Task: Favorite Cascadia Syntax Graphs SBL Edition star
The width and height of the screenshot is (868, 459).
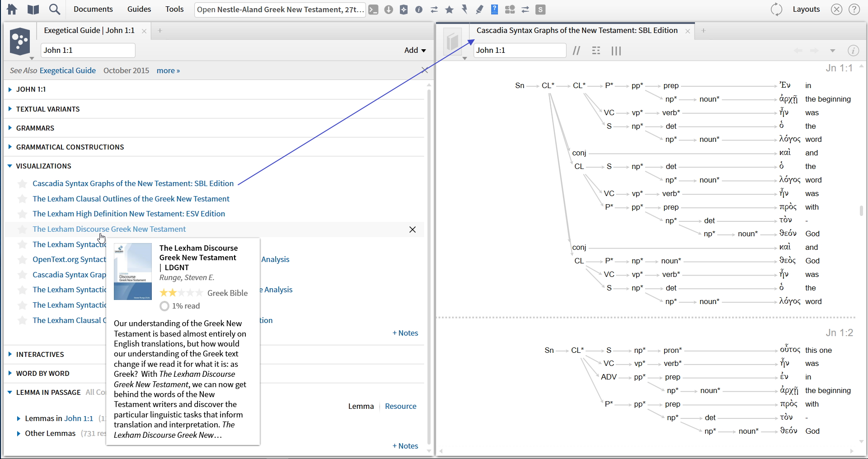Action: point(22,183)
